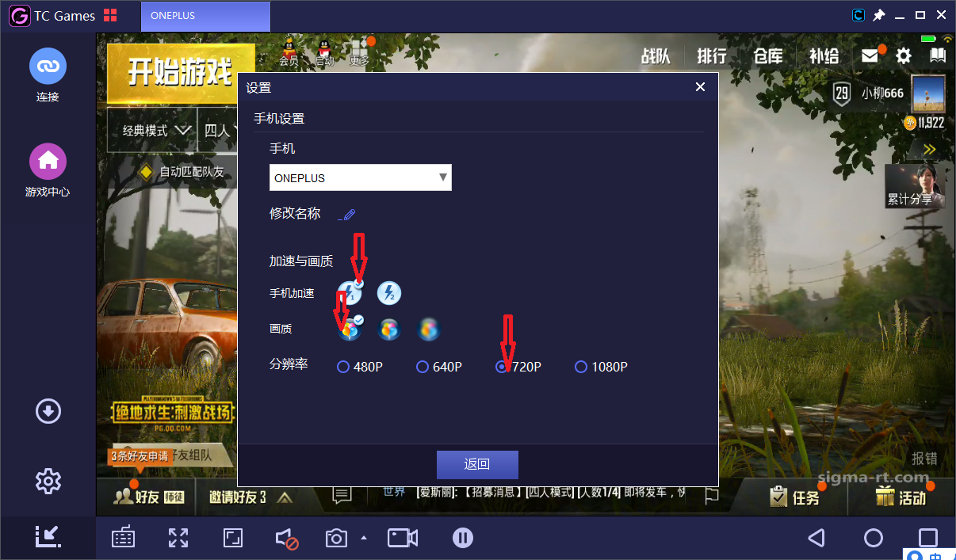Select the 720P resolution option
This screenshot has width=956, height=560.
tap(502, 367)
